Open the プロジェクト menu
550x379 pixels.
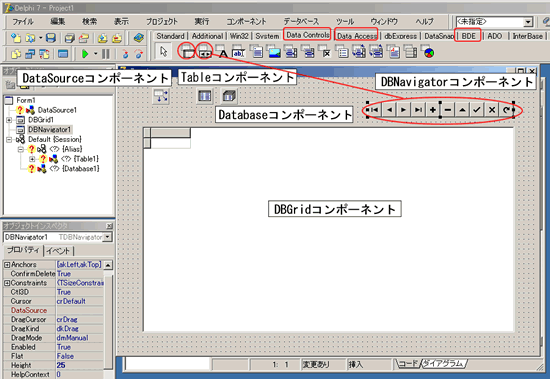[x=162, y=22]
